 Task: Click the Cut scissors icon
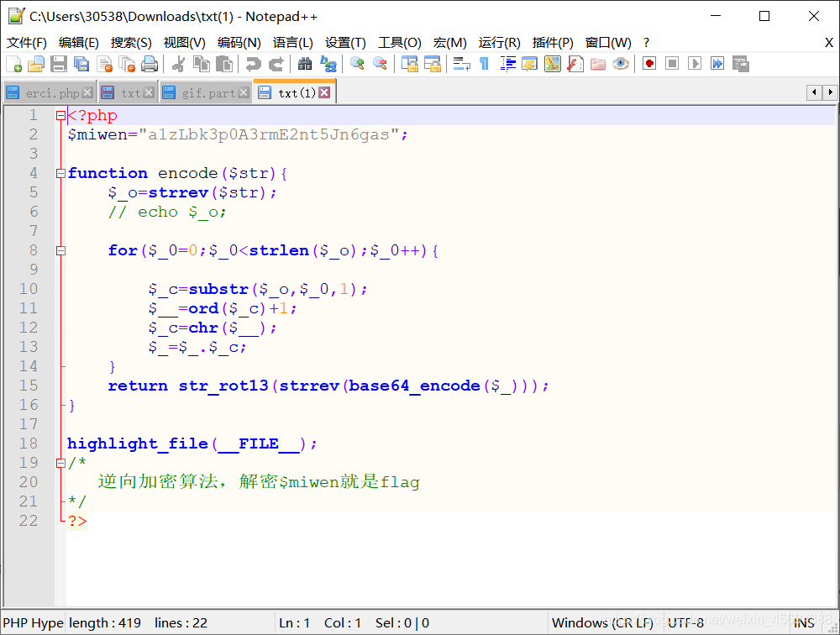pos(178,64)
